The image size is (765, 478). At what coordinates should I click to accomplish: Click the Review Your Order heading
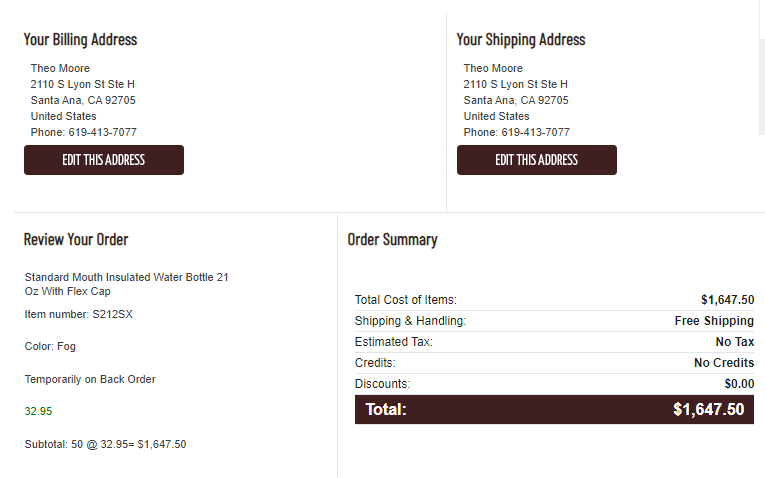[x=76, y=239]
